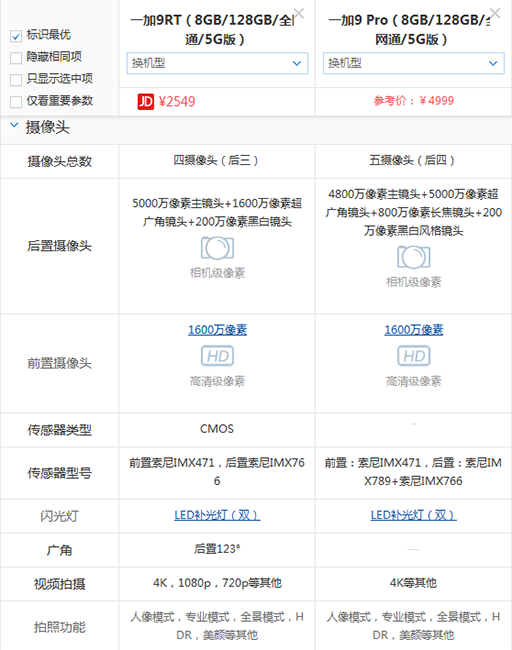Image resolution: width=512 pixels, height=650 pixels.
Task: Open 1600万像素 link for 一加9 Pro
Action: click(x=413, y=330)
